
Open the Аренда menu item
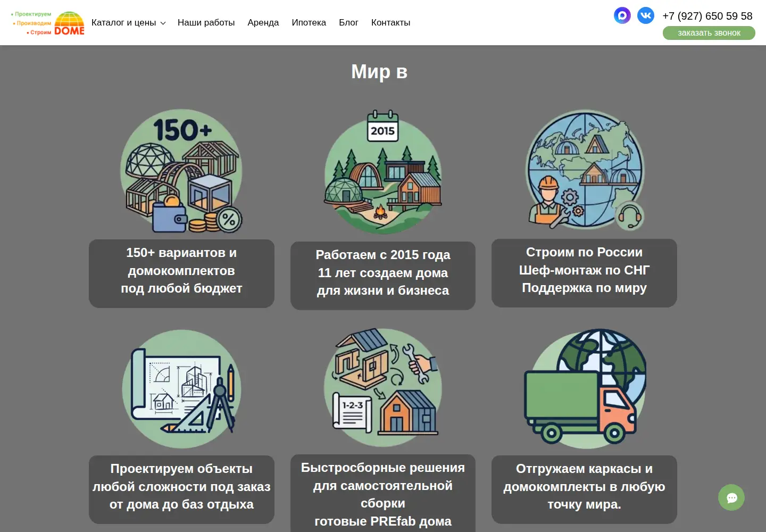point(263,22)
